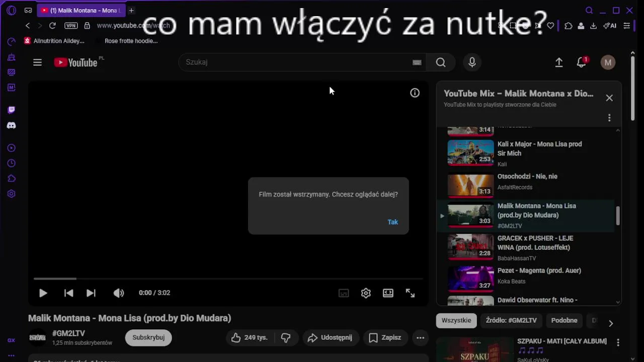Open #GM2LTV channel link
The width and height of the screenshot is (644, 362).
pos(68,333)
